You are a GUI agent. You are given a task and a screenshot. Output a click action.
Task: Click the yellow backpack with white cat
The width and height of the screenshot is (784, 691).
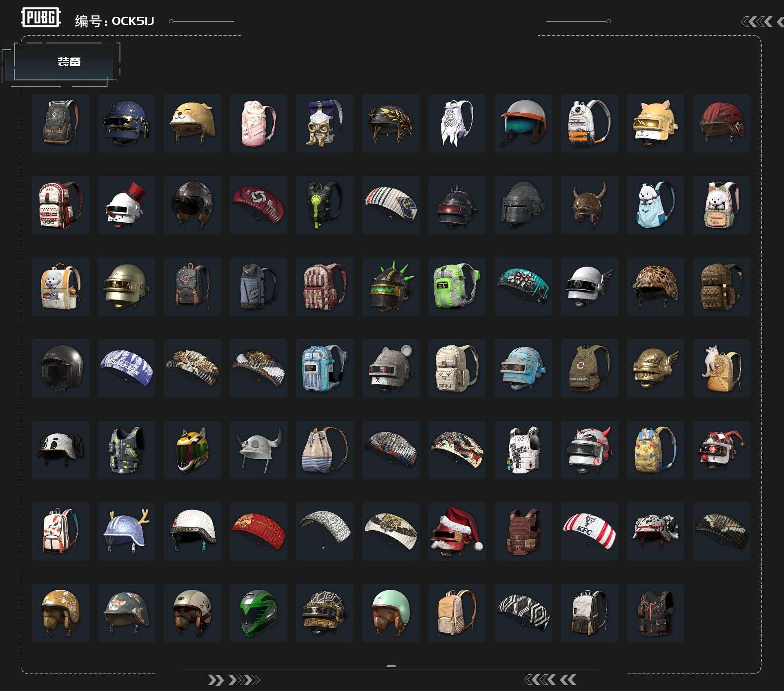click(x=722, y=368)
